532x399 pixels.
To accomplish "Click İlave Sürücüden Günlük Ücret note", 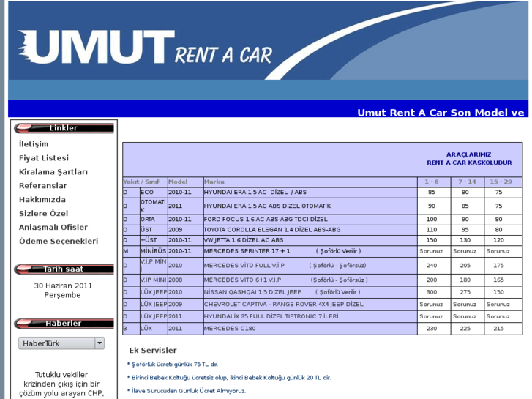I will click(187, 391).
